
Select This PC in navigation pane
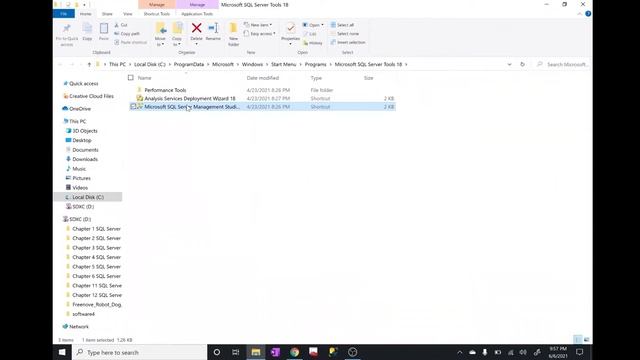tap(78, 121)
